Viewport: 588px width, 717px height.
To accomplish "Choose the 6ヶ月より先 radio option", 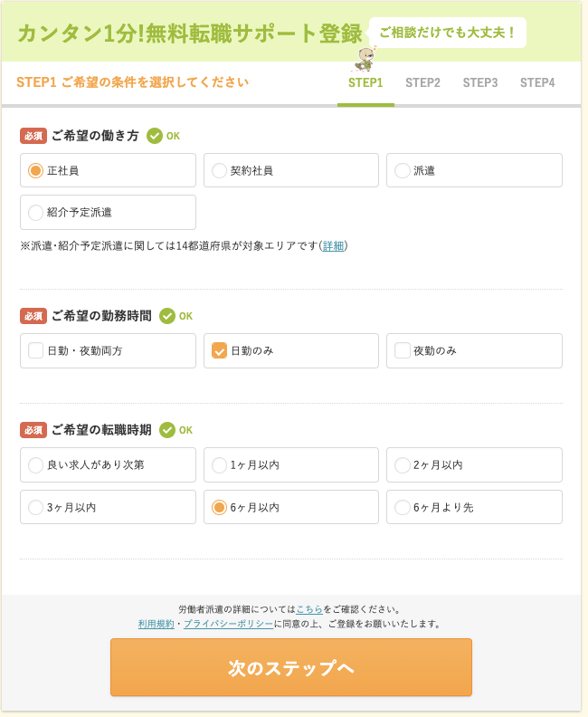I will [474, 507].
